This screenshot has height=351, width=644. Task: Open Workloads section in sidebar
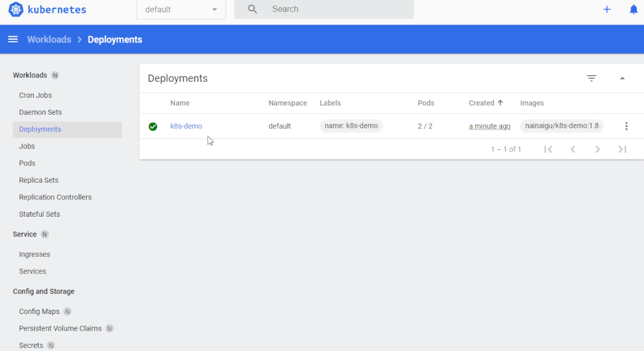point(30,75)
